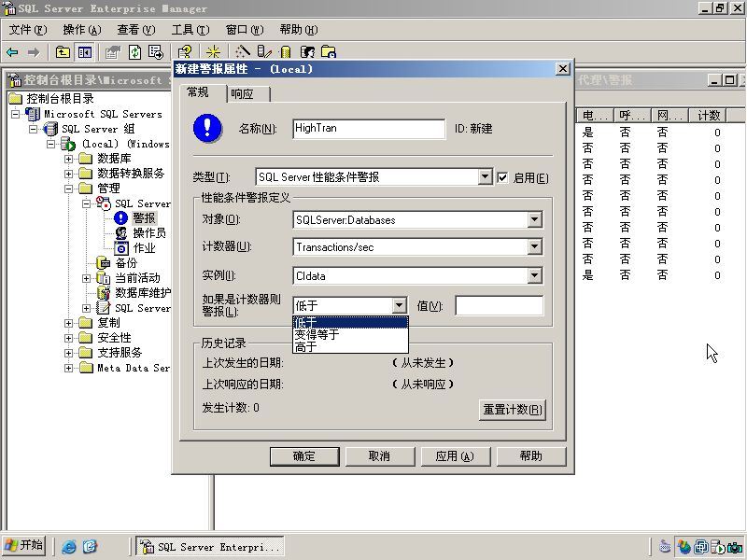Viewport: 747px width, 560px height.
Task: Click the yellow starburst New icon
Action: tap(213, 52)
